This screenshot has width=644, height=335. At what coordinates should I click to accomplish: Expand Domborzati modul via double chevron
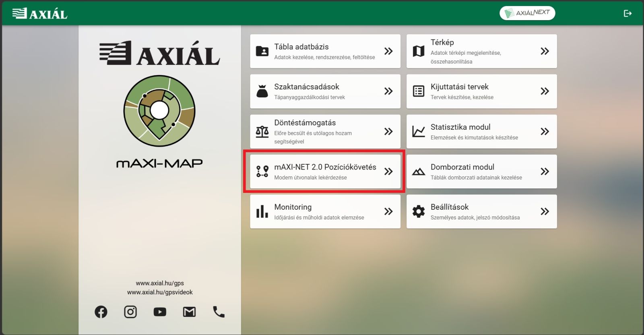tap(545, 172)
